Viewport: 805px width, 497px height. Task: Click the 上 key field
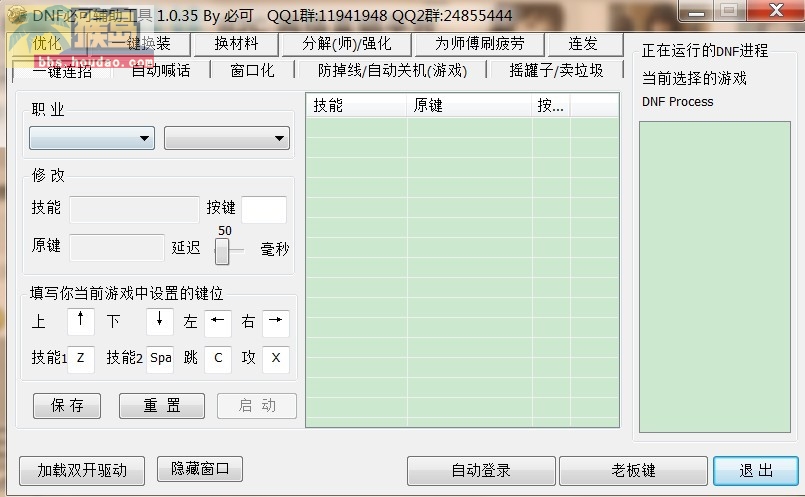[x=81, y=322]
